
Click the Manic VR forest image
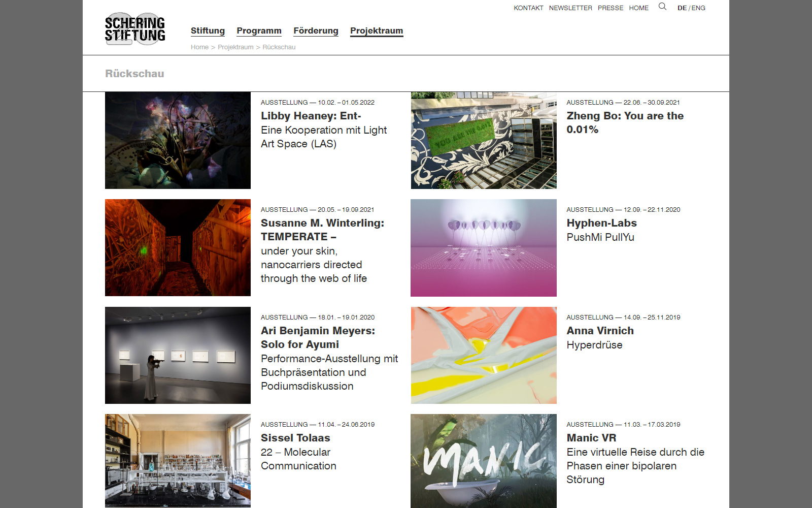[484, 461]
